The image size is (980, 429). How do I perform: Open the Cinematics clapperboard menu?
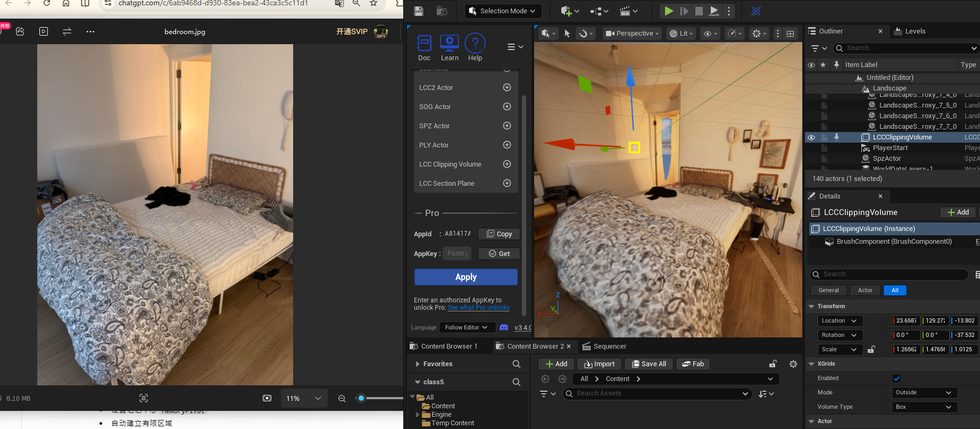pyautogui.click(x=629, y=11)
